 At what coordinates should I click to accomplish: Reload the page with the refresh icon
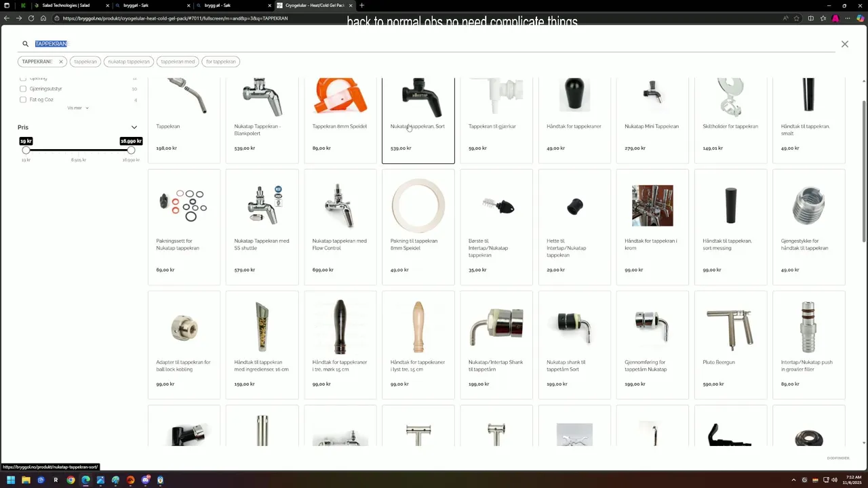(31, 18)
